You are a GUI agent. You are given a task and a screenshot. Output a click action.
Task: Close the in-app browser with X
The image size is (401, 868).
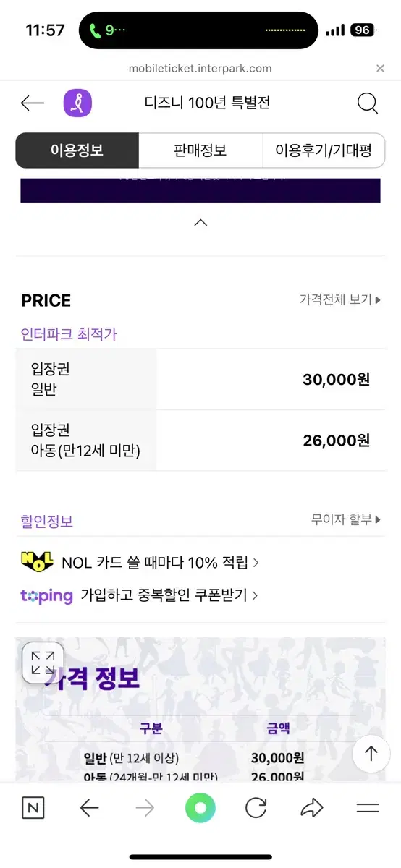click(x=381, y=69)
